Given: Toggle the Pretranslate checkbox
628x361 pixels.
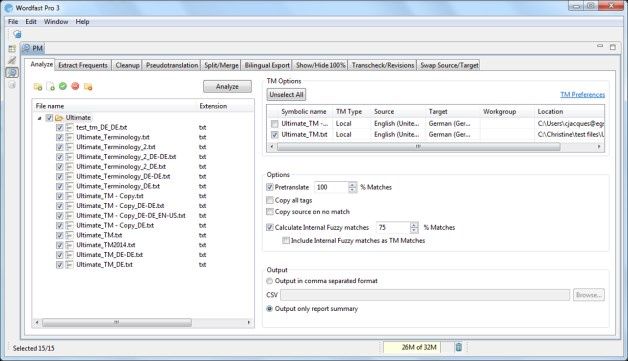Looking at the screenshot, I should tap(270, 187).
